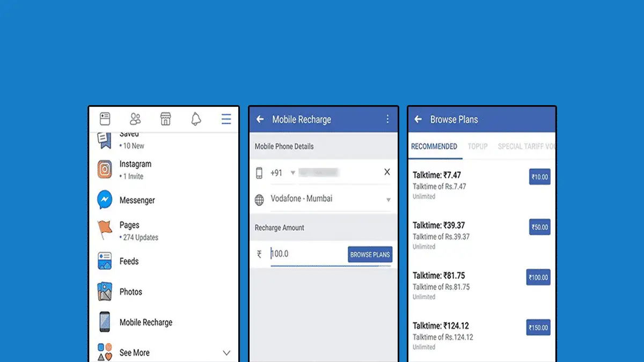The image size is (644, 362).
Task: Select the ₹150.00 plan button
Action: point(538,328)
